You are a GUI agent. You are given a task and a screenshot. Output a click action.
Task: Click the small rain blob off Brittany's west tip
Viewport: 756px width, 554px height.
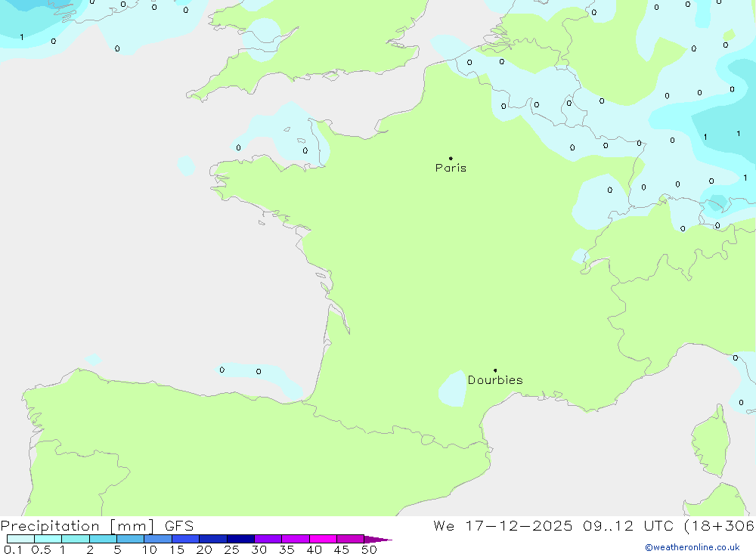click(x=186, y=166)
